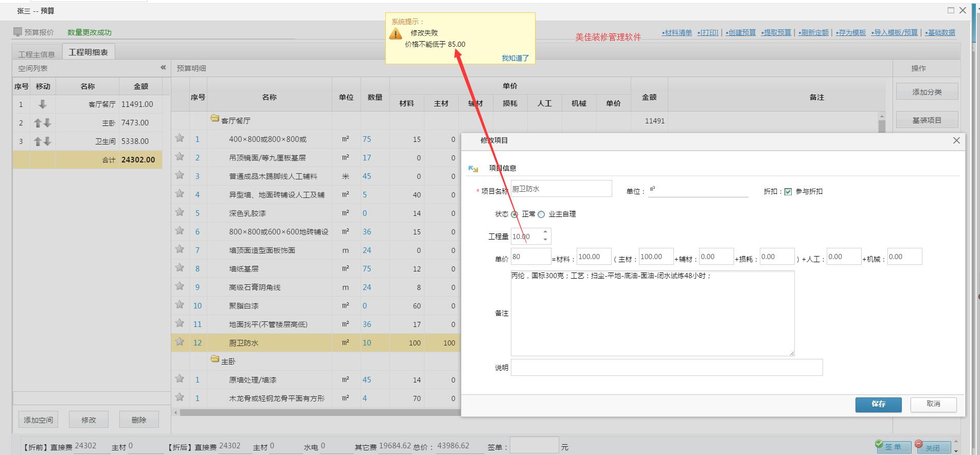This screenshot has width=980, height=455.
Task: Click the star icon beside 厨卫防水 row
Action: tap(180, 341)
